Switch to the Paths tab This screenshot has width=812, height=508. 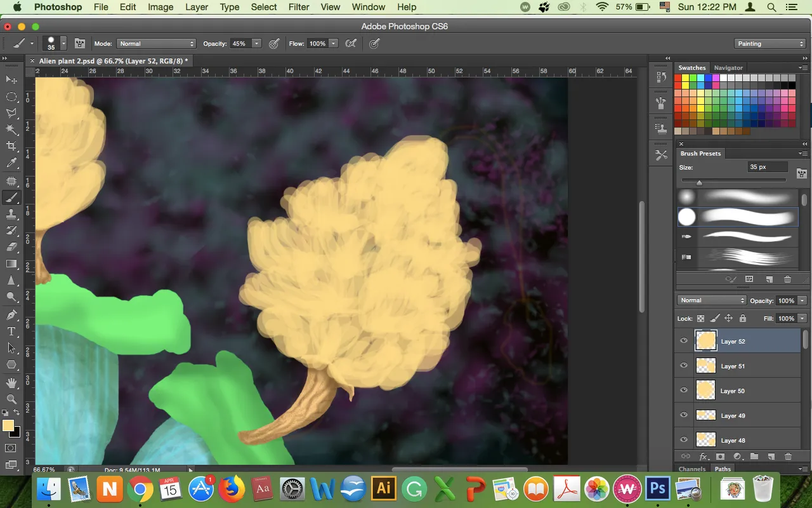click(723, 469)
